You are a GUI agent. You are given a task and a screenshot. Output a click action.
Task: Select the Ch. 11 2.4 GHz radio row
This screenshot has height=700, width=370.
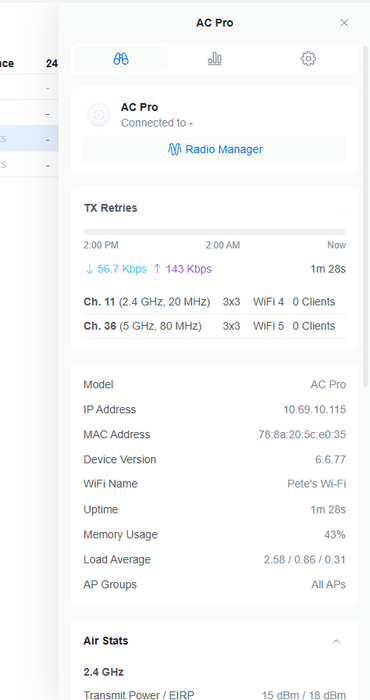pyautogui.click(x=215, y=302)
